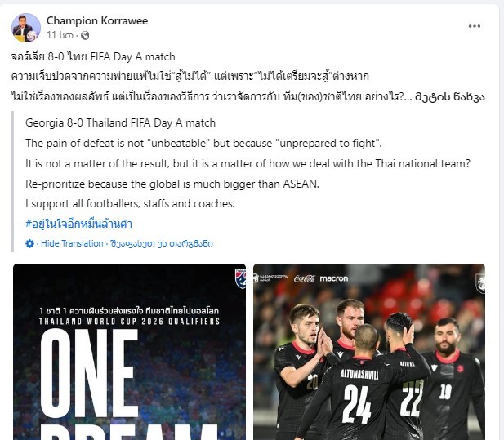Open the Thai hashtag link
Screen dimensions: 504x440
click(78, 224)
